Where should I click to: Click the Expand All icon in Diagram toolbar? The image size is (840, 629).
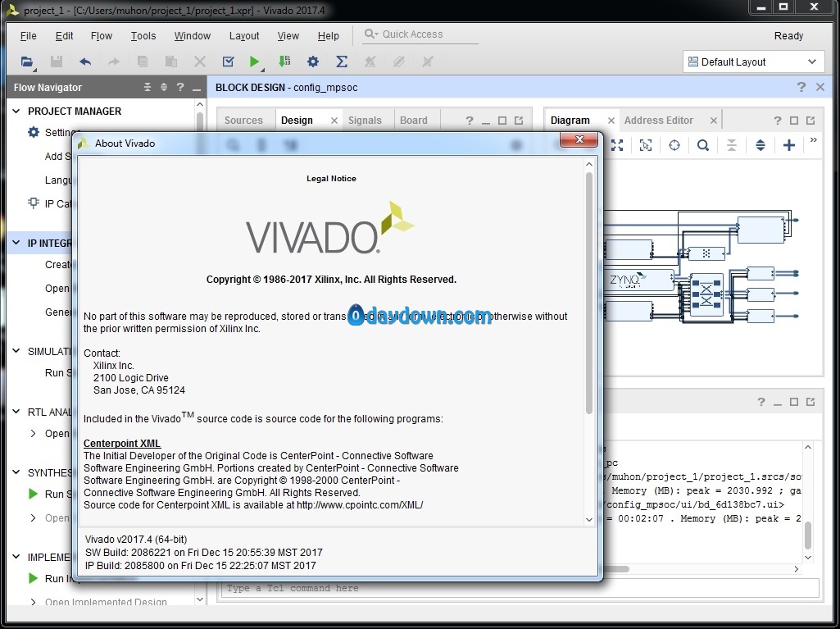pyautogui.click(x=761, y=145)
